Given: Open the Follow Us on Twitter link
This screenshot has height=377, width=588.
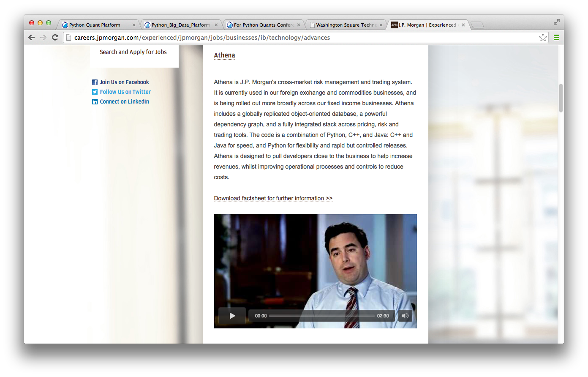Looking at the screenshot, I should point(125,92).
